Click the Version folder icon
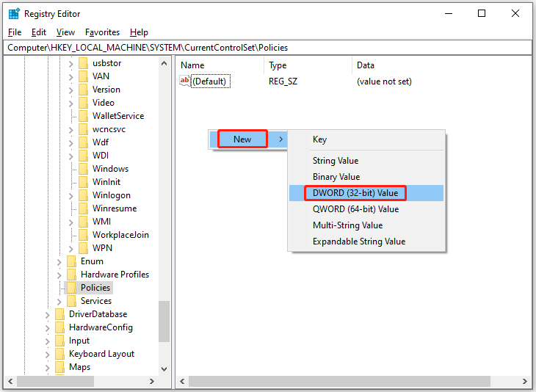This screenshot has width=536, height=392. tap(84, 90)
